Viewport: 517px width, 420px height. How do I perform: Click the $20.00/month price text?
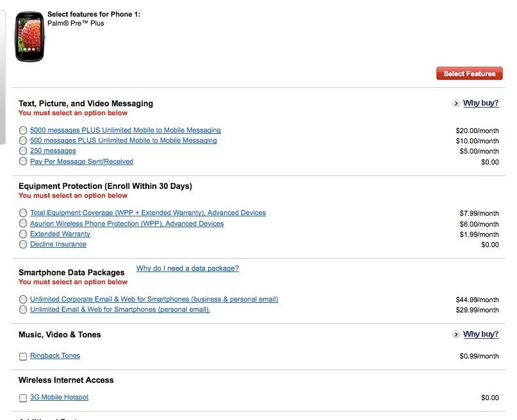(477, 131)
